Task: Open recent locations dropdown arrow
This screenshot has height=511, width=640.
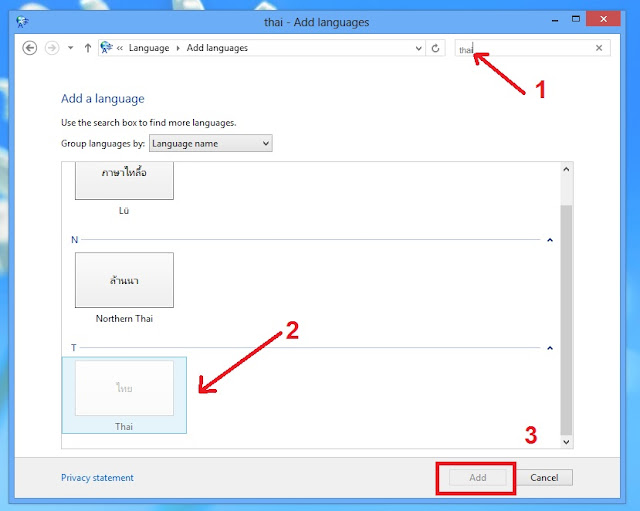Action: tap(71, 48)
